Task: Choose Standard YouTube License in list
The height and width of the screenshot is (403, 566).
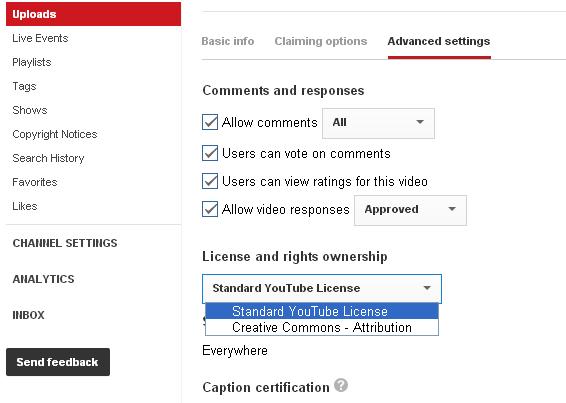Action: (x=322, y=311)
